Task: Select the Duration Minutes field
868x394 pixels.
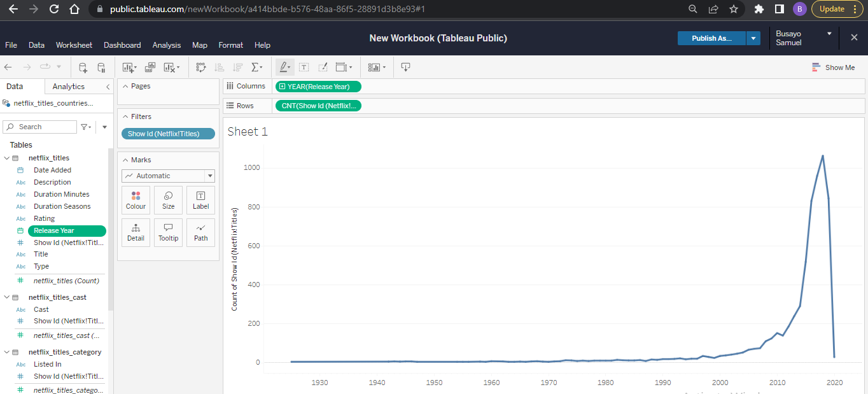Action: pos(61,194)
